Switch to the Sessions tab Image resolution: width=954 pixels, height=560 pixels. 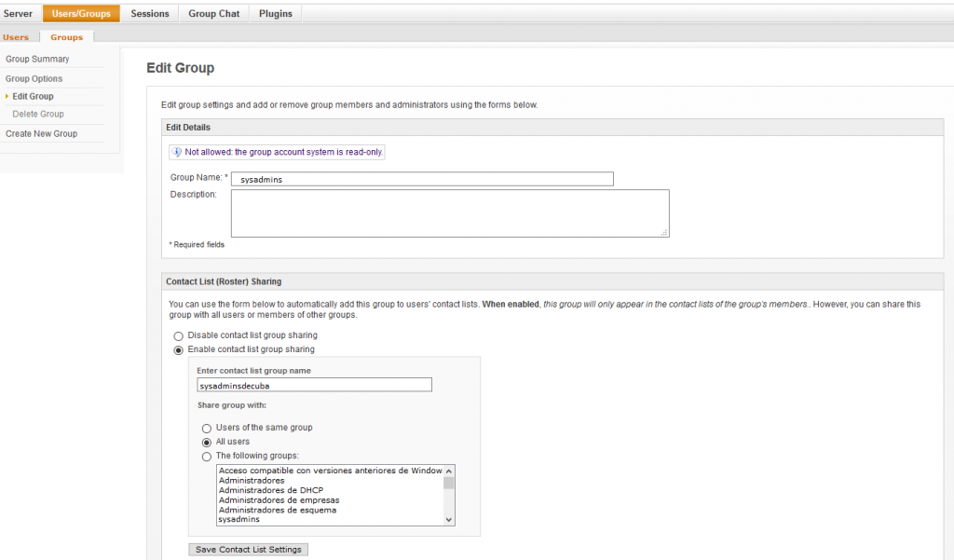point(150,13)
